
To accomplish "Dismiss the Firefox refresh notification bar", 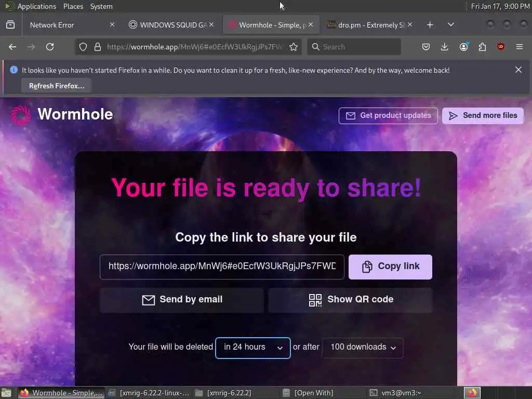I will click(518, 70).
